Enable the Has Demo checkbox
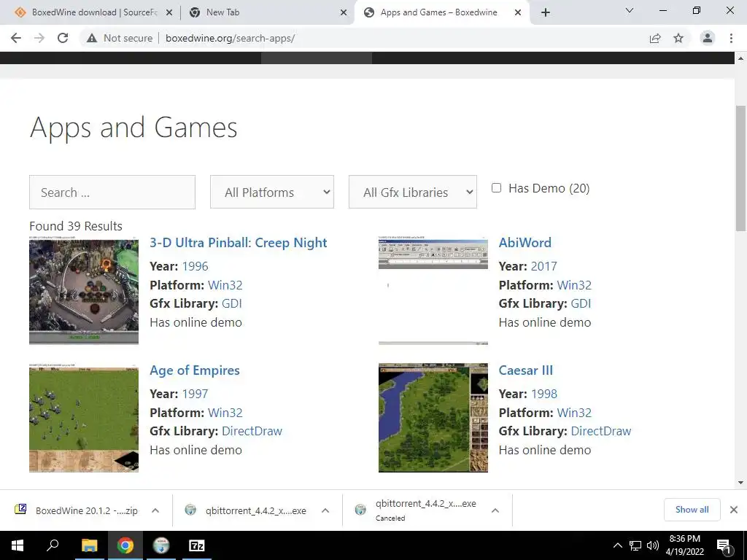Image resolution: width=747 pixels, height=560 pixels. [x=496, y=188]
